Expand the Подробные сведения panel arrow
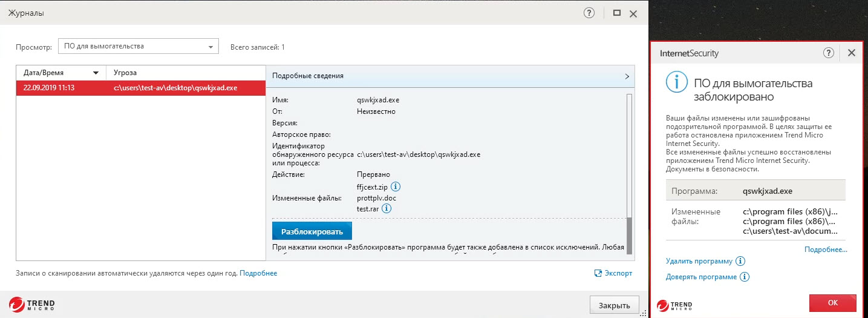The width and height of the screenshot is (868, 318). 627,76
